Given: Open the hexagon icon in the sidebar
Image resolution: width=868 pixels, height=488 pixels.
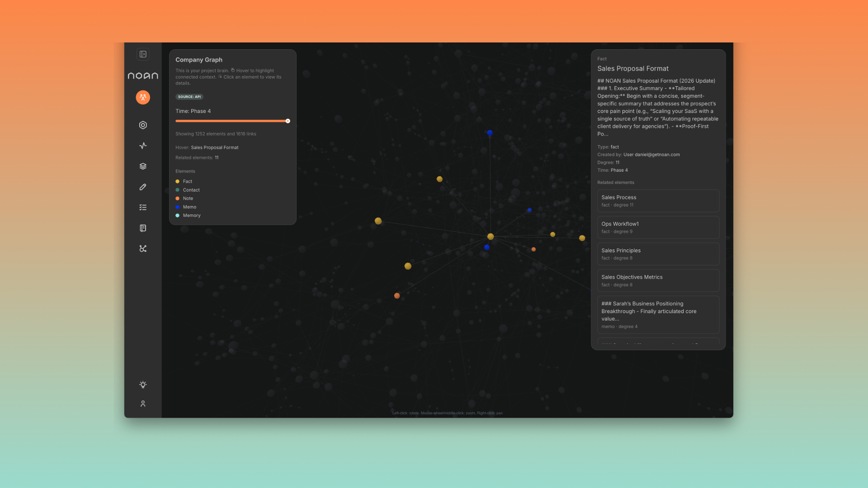Looking at the screenshot, I should click(143, 125).
